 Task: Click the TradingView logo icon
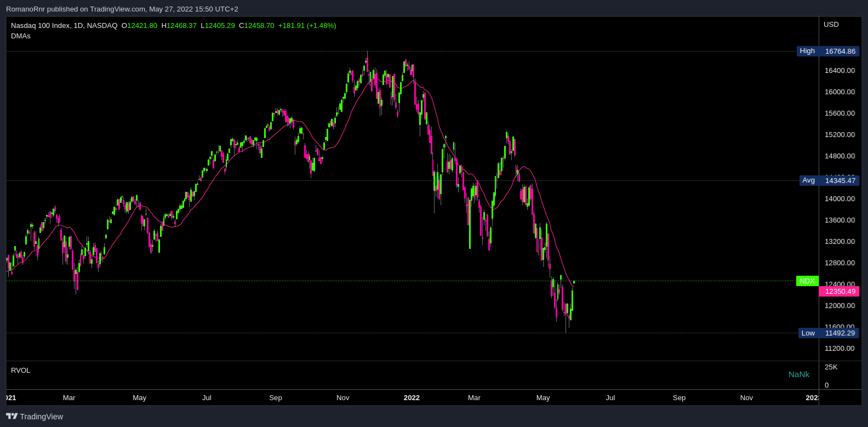[x=12, y=416]
